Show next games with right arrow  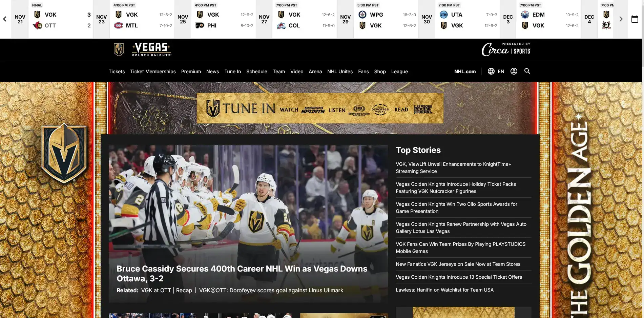click(621, 19)
